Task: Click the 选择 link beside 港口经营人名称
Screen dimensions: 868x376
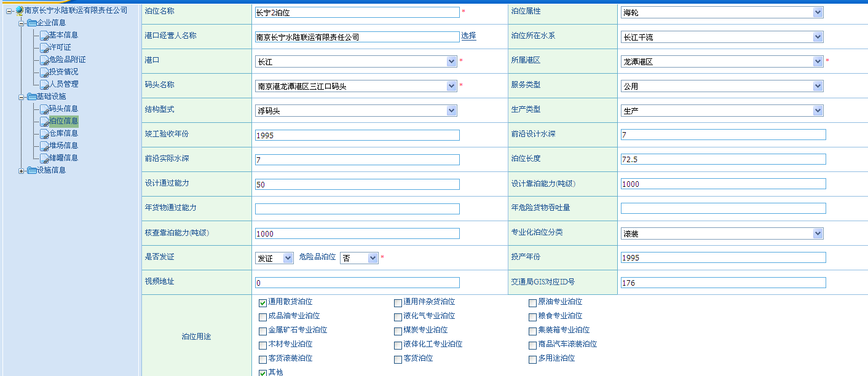Action: (468, 36)
